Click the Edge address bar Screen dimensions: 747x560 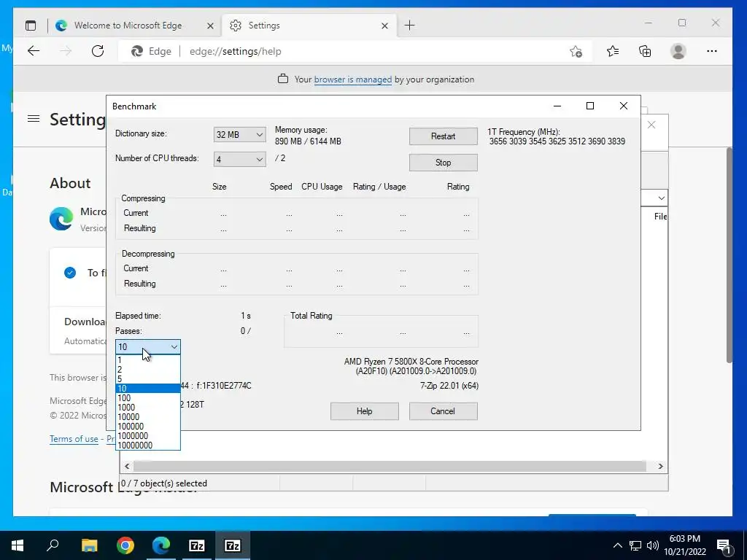click(355, 52)
